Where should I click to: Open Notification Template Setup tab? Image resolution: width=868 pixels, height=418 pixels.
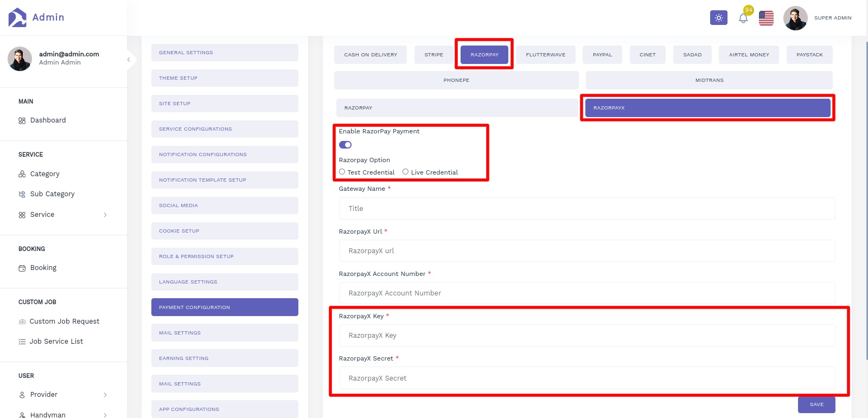coord(225,180)
